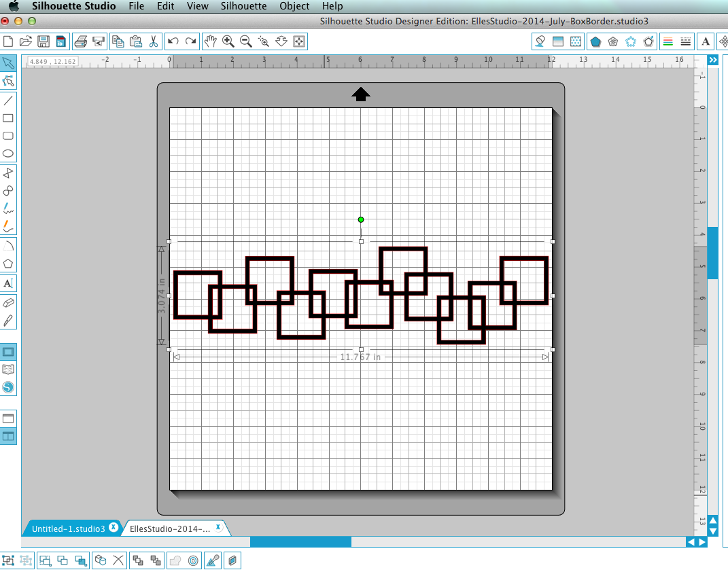
Task: Close the EllesStudio-2014 document tab
Action: (218, 527)
